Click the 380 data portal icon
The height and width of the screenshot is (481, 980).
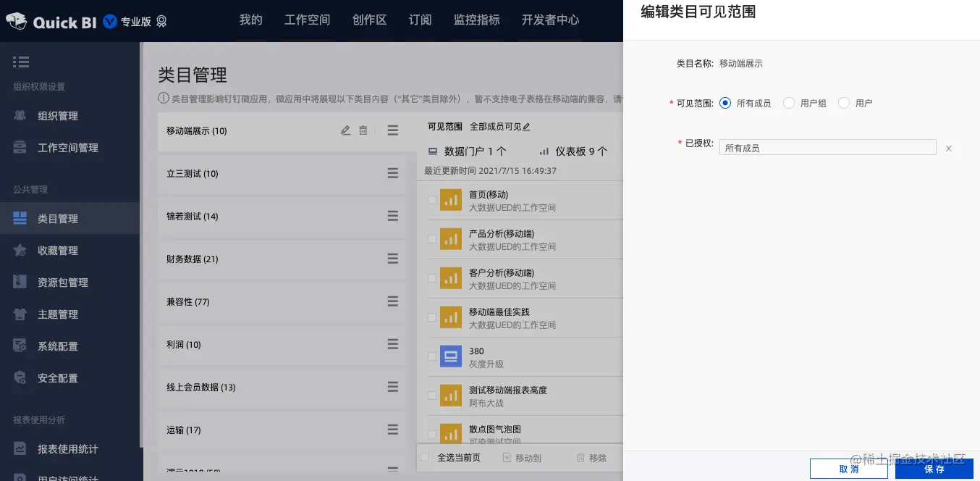[451, 356]
